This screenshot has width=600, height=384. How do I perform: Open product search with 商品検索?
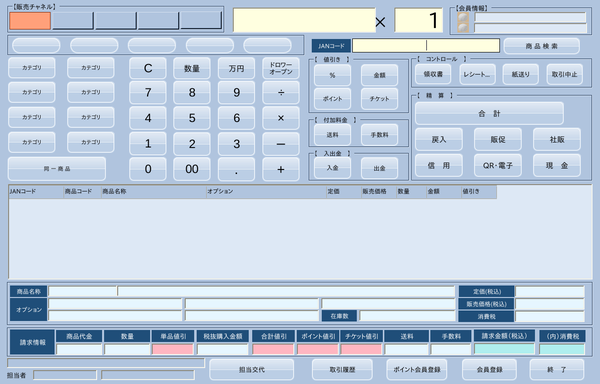point(541,46)
